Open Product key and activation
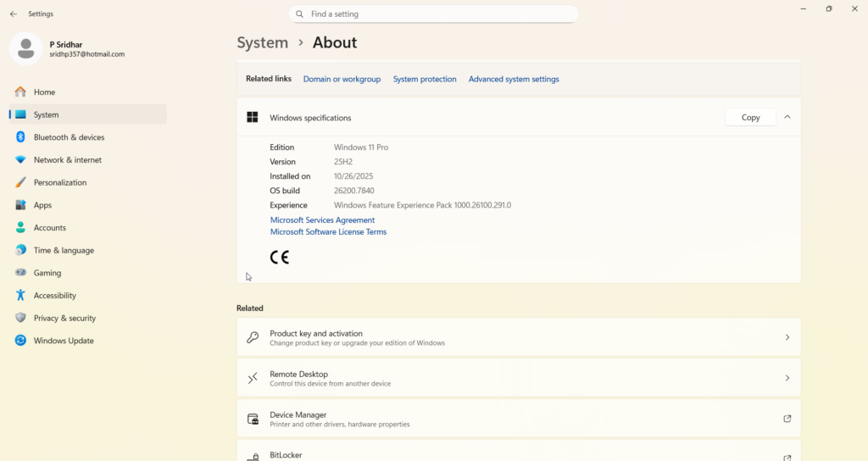The width and height of the screenshot is (868, 461). pyautogui.click(x=519, y=337)
